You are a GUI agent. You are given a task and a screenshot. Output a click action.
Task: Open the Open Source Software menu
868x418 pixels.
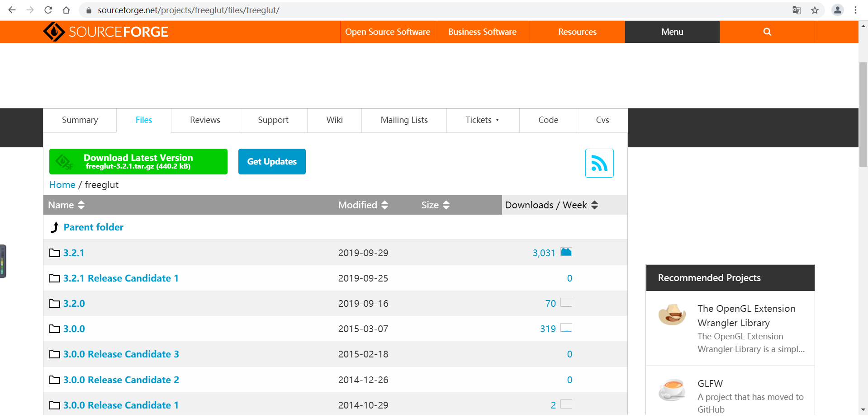[388, 32]
